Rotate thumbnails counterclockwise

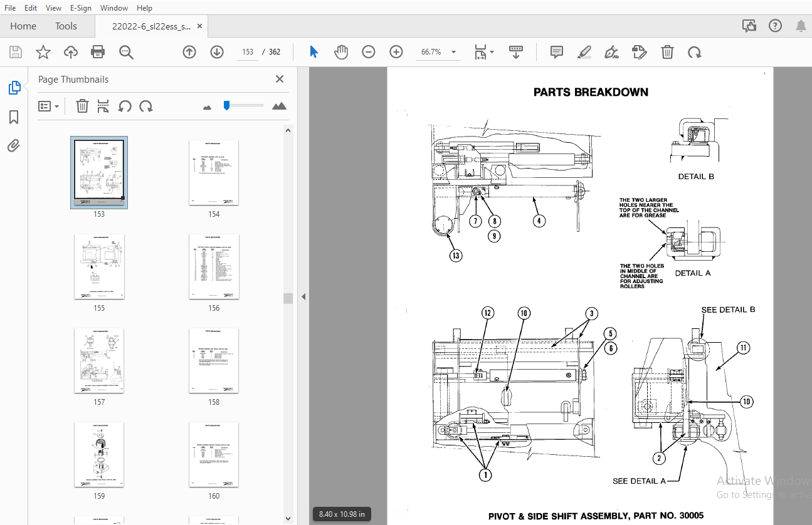pos(125,107)
